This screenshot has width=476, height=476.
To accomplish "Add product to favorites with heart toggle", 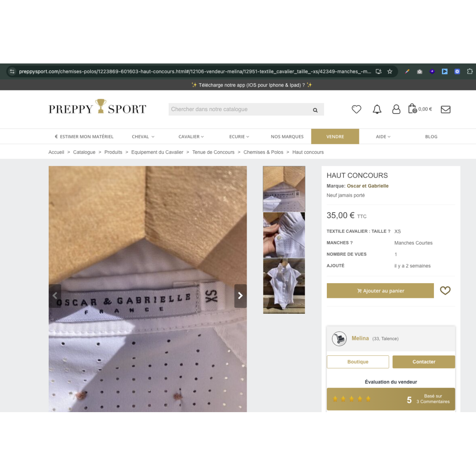I will coord(445,291).
